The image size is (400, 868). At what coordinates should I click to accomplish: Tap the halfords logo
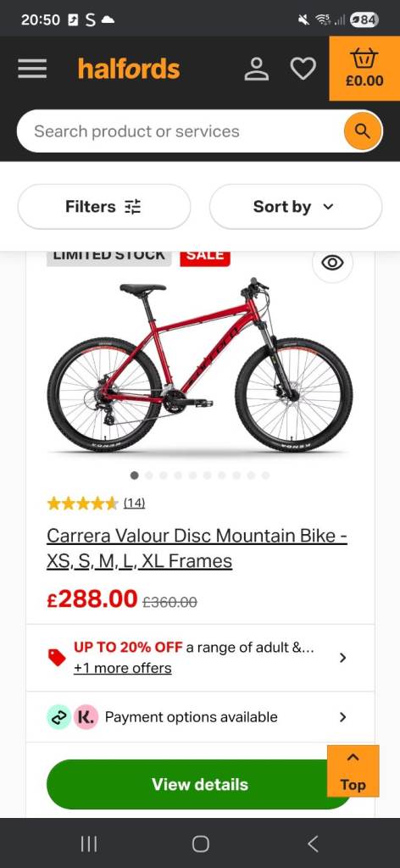129,69
